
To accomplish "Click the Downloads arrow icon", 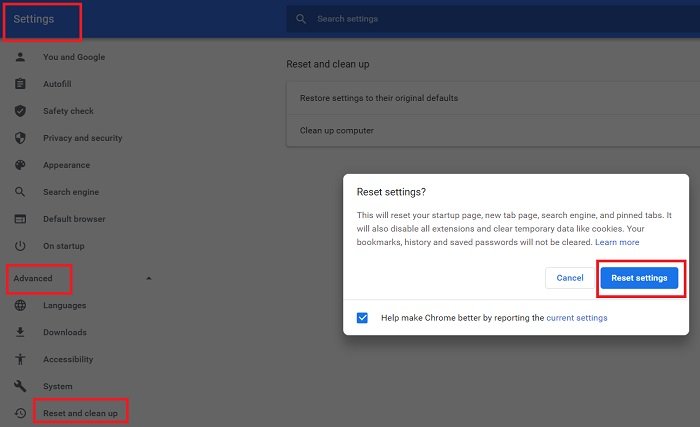I will (x=20, y=332).
